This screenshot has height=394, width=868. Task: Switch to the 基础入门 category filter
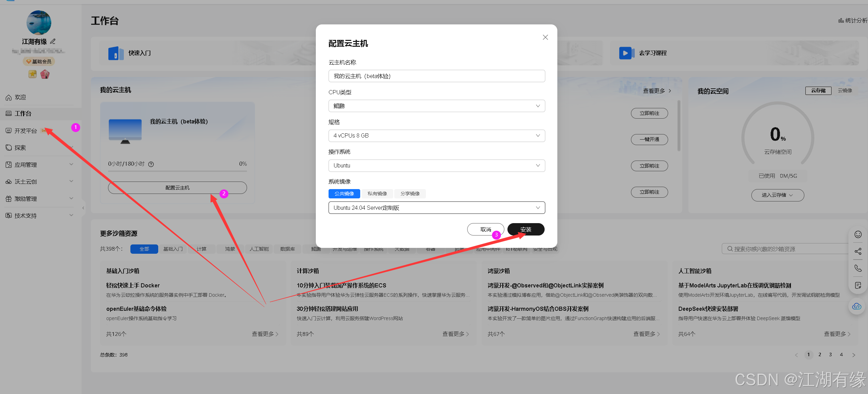pyautogui.click(x=173, y=249)
